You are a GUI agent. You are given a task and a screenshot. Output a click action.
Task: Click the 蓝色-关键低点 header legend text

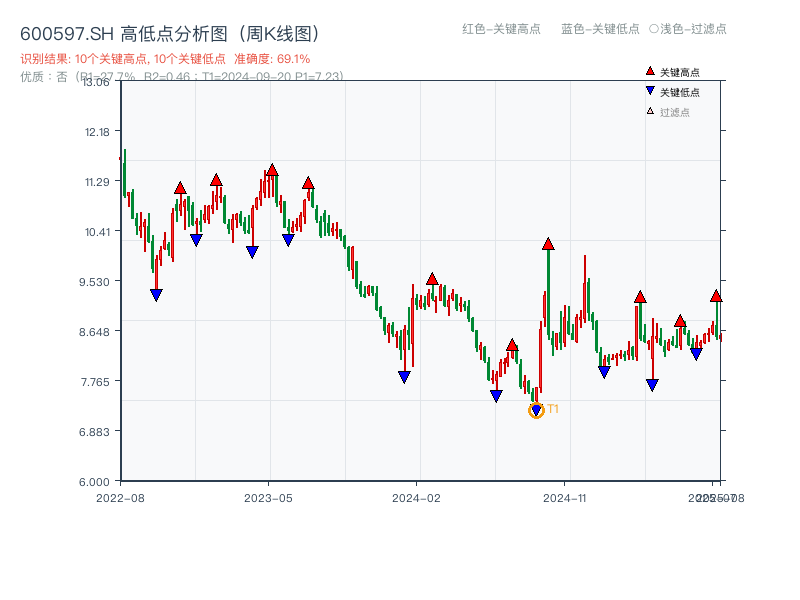(600, 29)
